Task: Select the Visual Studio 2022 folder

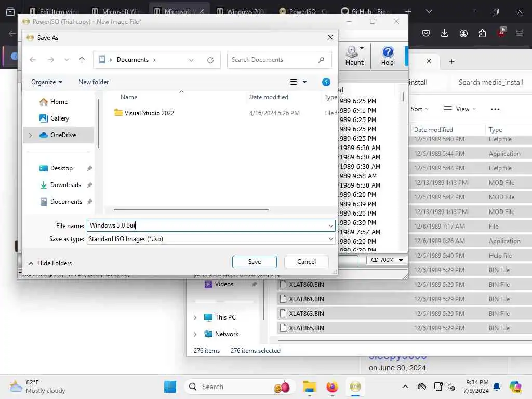Action: coord(149,113)
